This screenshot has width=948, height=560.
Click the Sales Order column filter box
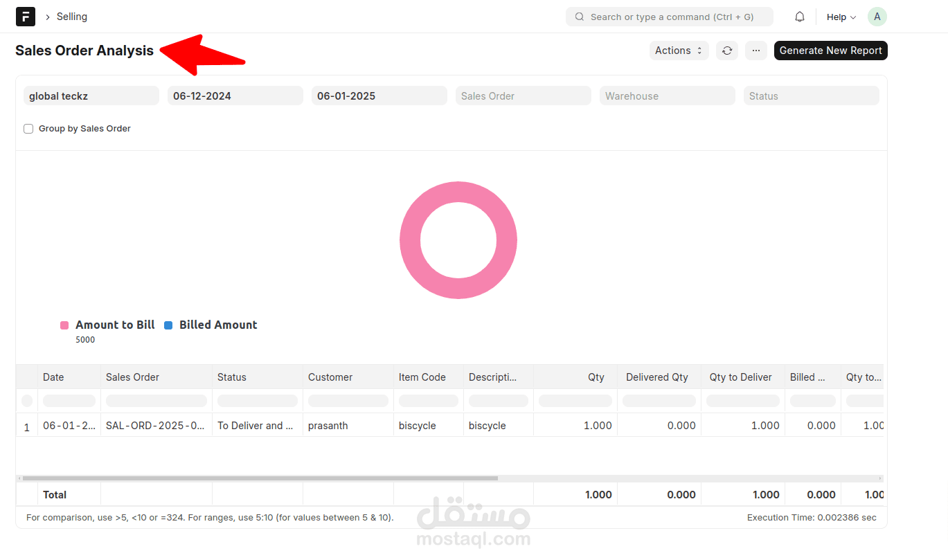(156, 401)
